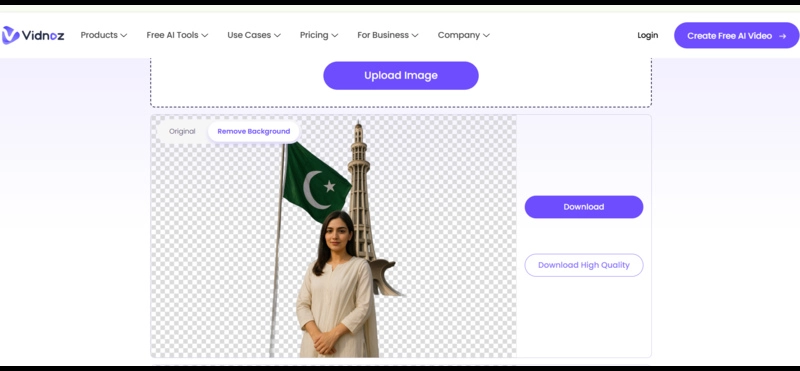Click Download High Quality button
Image resolution: width=800 pixels, height=371 pixels.
(x=584, y=265)
